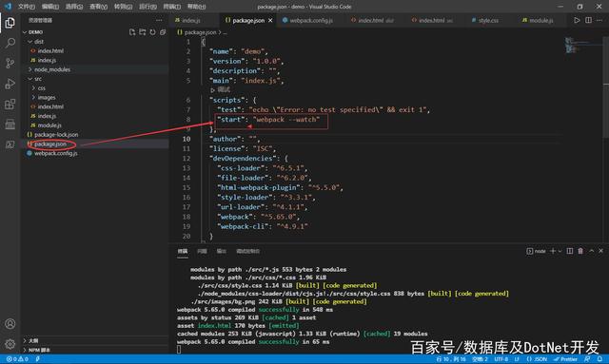The height and width of the screenshot is (364, 609).
Task: Kill the terminal with trash icon
Action: click(580, 251)
